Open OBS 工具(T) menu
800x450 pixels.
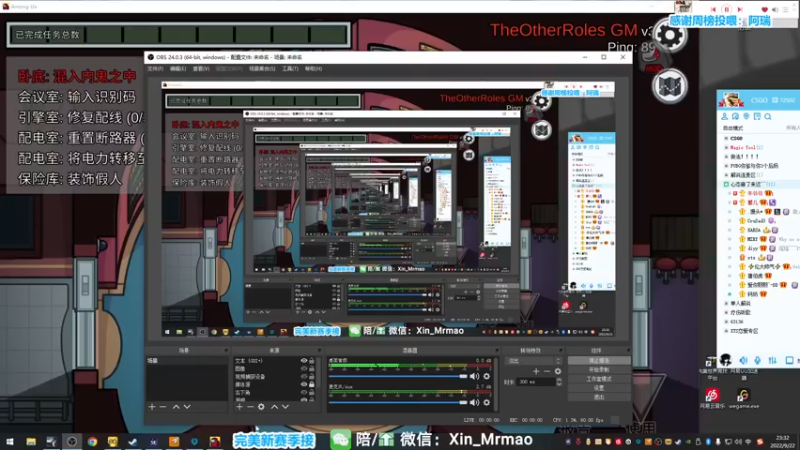290,69
